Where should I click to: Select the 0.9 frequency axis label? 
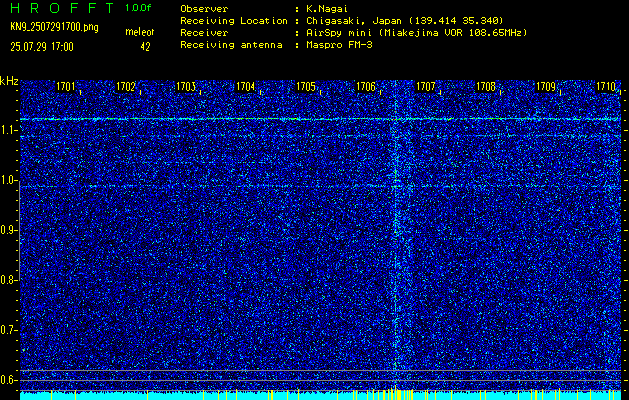tap(7, 230)
